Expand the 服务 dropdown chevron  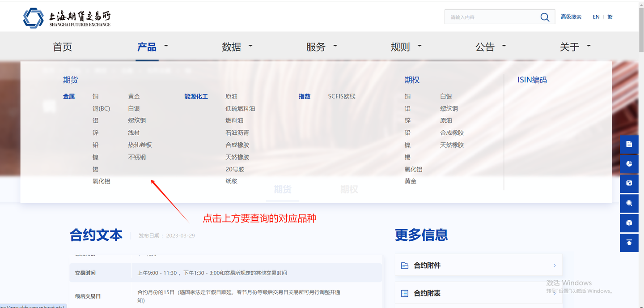[335, 47]
